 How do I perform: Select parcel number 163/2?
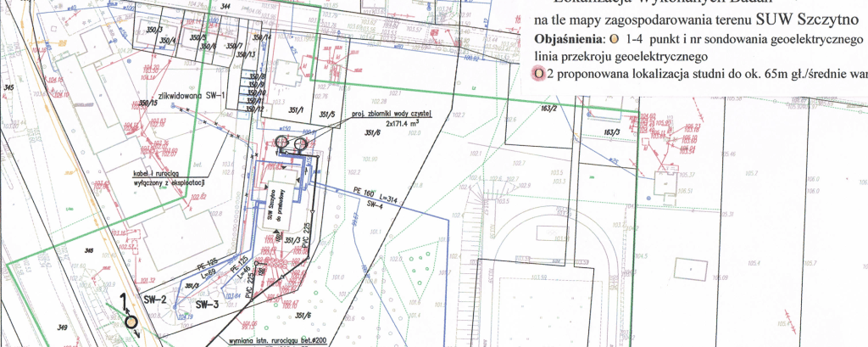click(x=548, y=109)
